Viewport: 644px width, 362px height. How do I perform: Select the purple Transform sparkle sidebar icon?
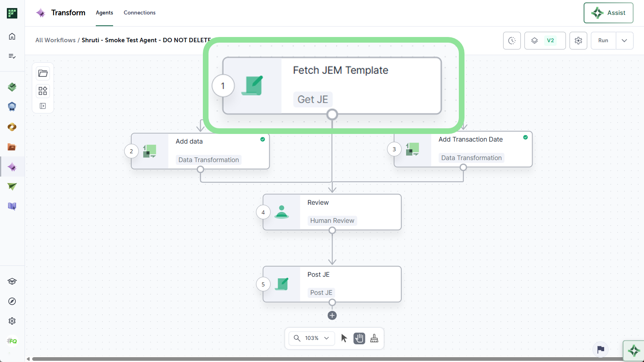click(x=12, y=167)
